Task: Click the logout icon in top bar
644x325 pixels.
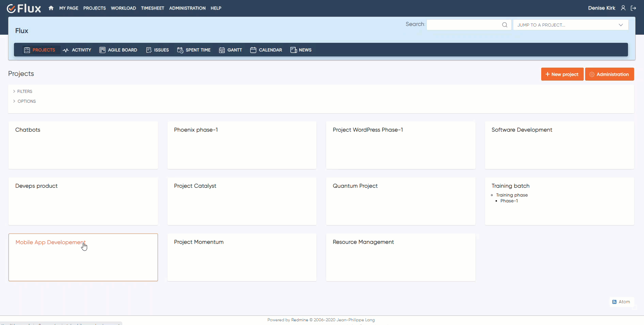Action: click(634, 8)
